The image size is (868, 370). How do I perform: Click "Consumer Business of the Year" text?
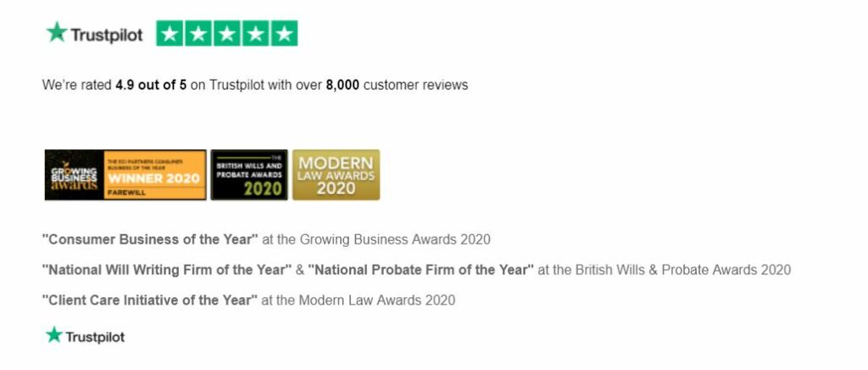click(150, 239)
